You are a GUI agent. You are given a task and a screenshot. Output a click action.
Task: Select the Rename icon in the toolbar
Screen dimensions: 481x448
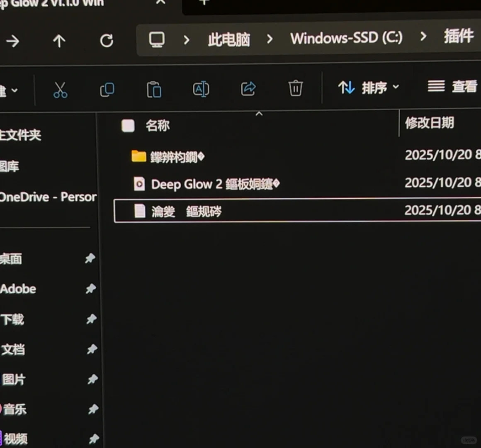[201, 90]
